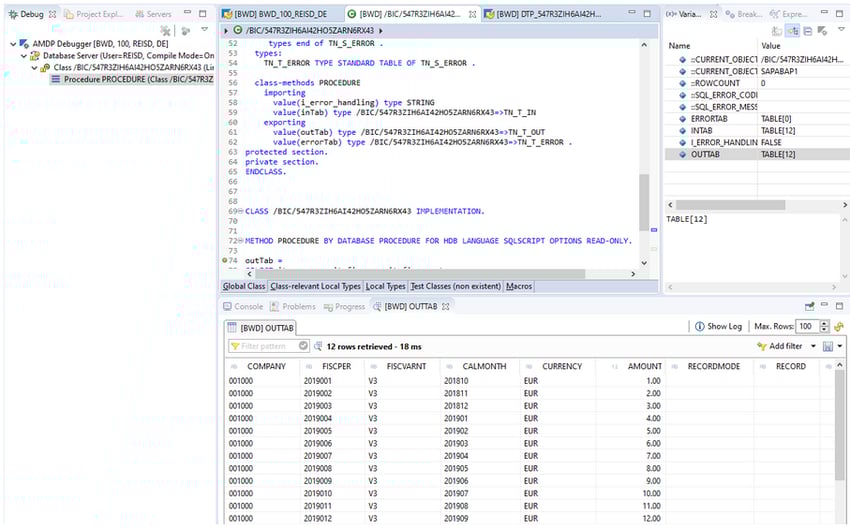Open the Add filter dropdown arrow
Screen dimensions: 850x529
click(x=813, y=346)
